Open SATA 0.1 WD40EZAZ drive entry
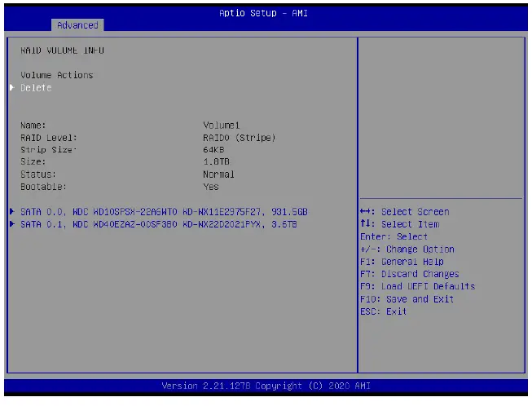Image resolution: width=532 pixels, height=406 pixels. tap(158, 224)
